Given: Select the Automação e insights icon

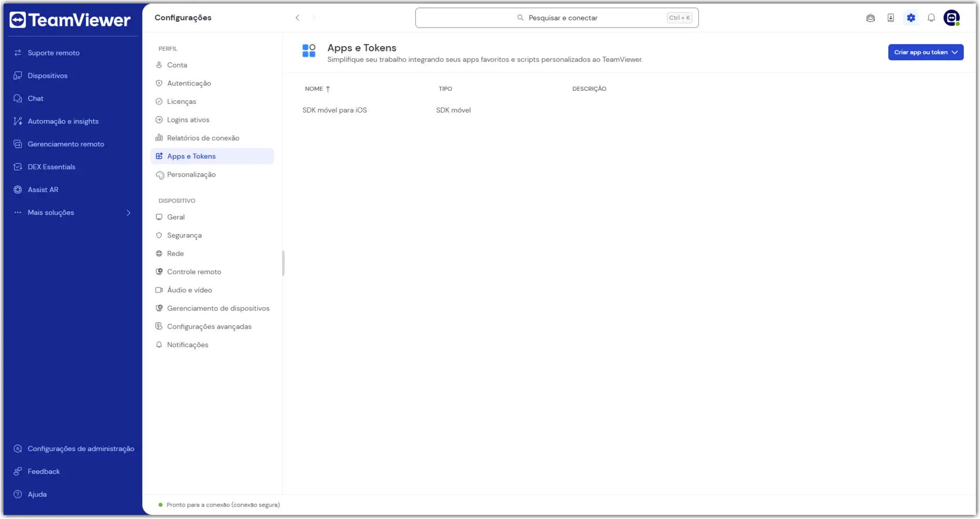Looking at the screenshot, I should (x=18, y=121).
